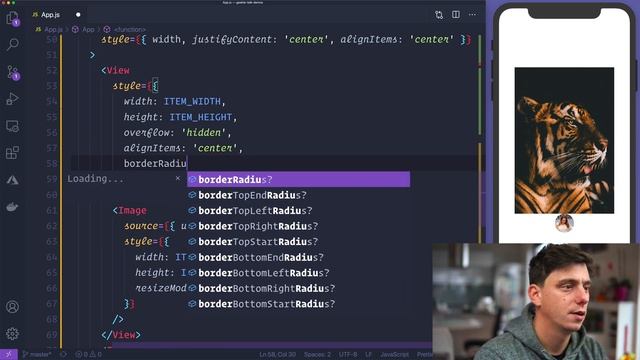Split the editor to the right
640x360 pixels.
tap(456, 15)
